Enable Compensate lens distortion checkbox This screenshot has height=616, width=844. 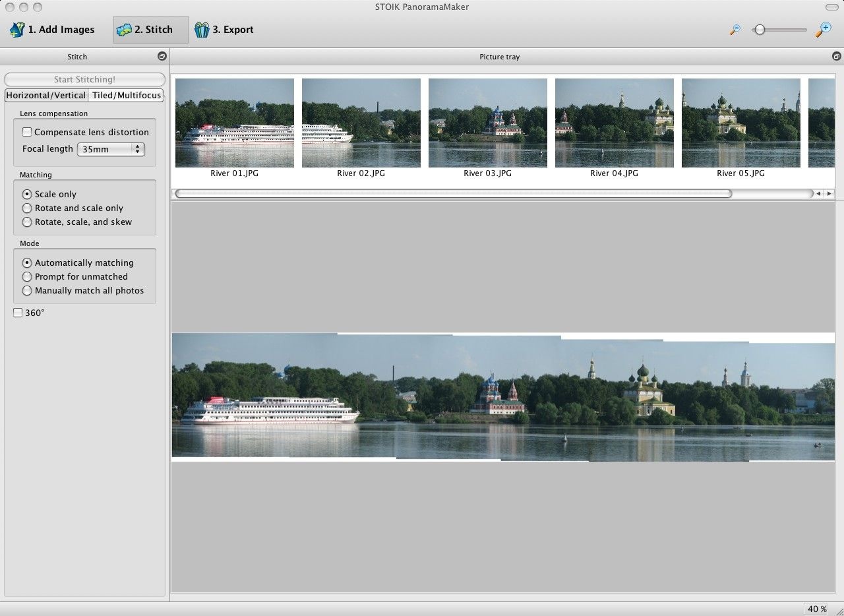(27, 132)
